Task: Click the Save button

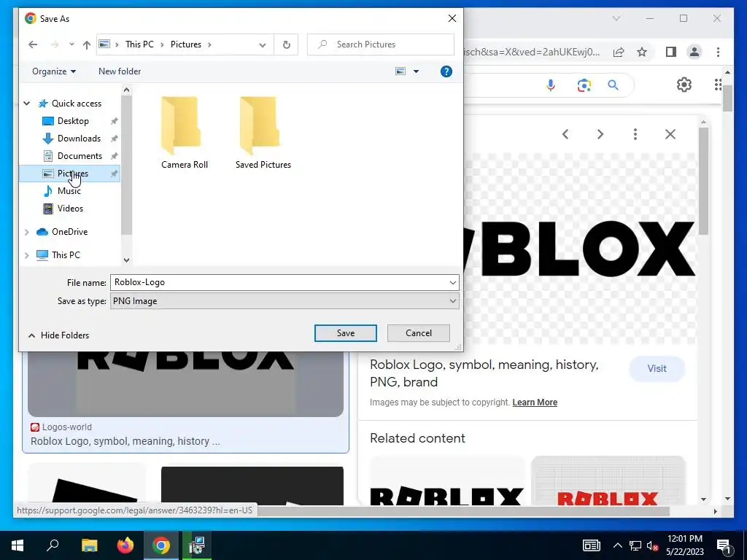Action: pyautogui.click(x=345, y=333)
